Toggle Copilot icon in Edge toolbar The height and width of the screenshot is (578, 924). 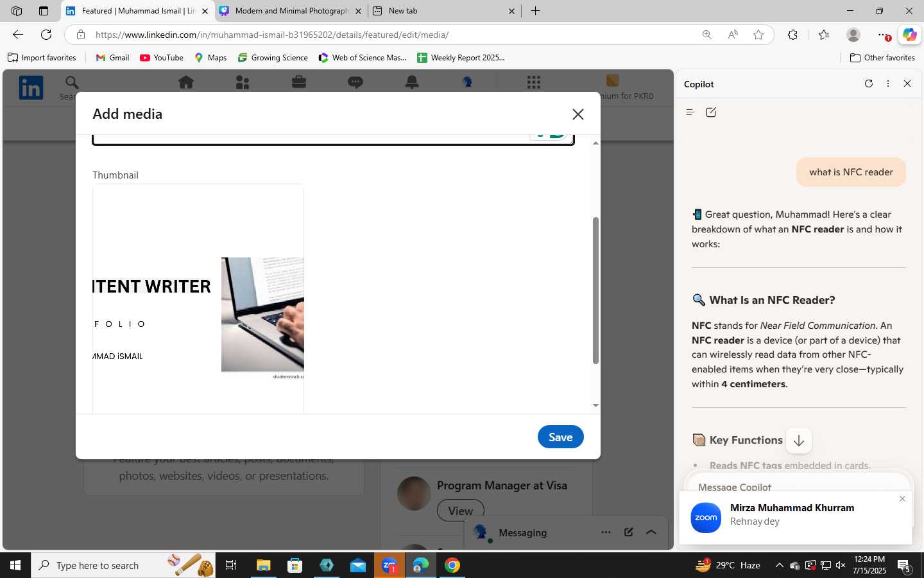click(909, 35)
